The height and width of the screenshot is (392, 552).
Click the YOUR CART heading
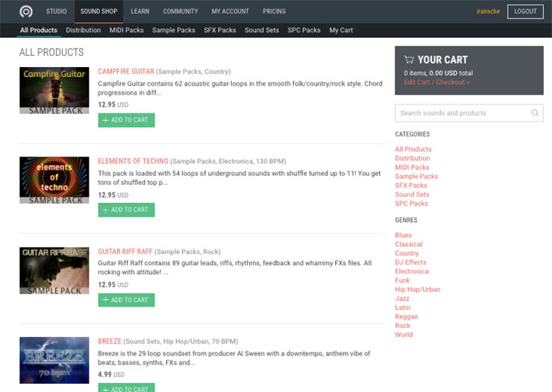point(442,60)
